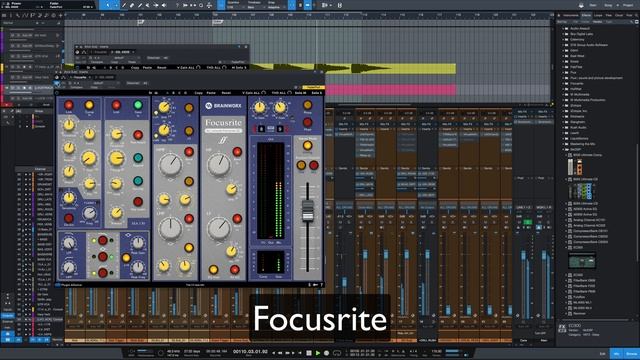Click the question mark icon at the plugin's bottom right

click(321, 285)
